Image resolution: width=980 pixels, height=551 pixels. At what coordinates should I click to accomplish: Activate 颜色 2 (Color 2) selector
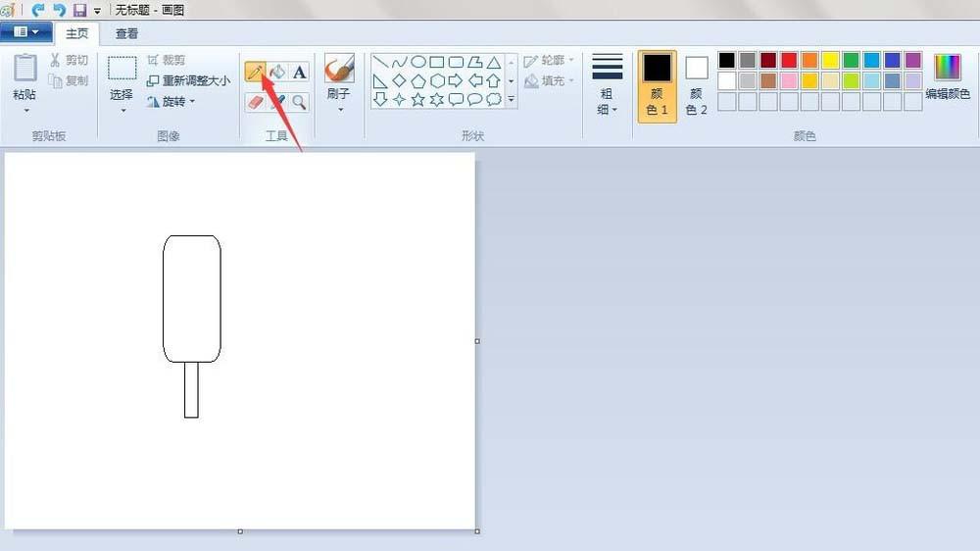(696, 86)
